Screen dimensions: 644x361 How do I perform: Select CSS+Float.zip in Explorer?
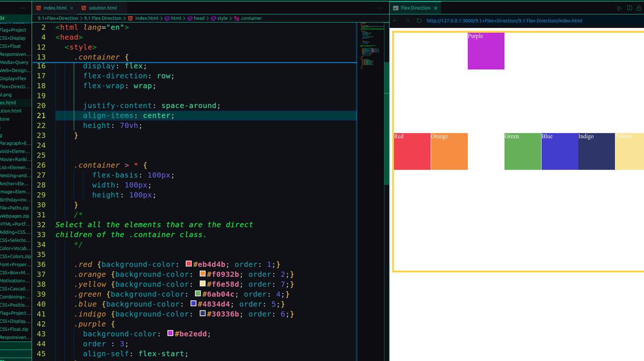[x=16, y=329]
